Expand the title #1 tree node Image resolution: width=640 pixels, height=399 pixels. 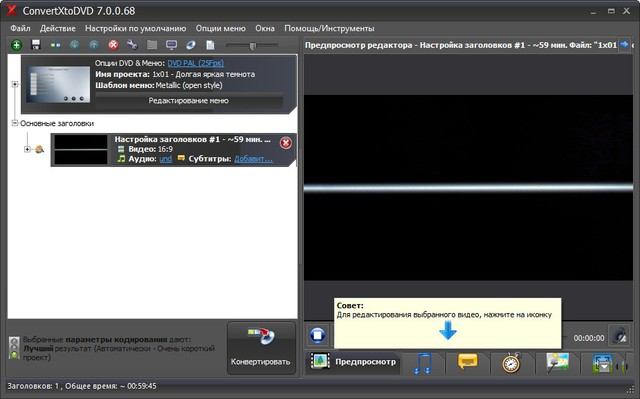(27, 149)
